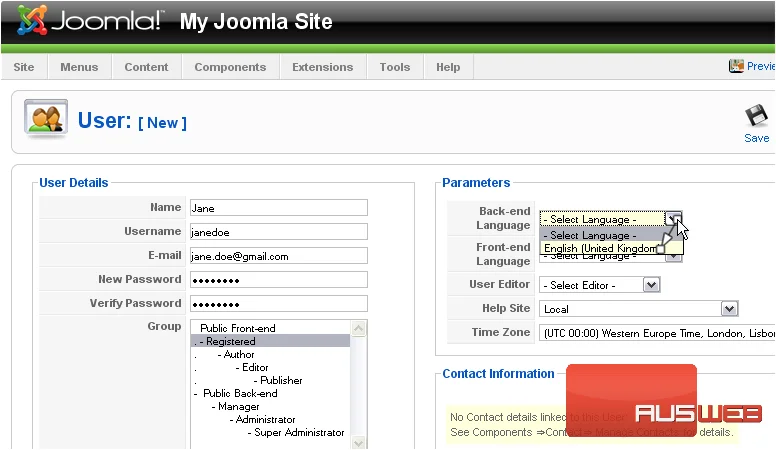Click the Preview icon in menu bar

point(736,66)
